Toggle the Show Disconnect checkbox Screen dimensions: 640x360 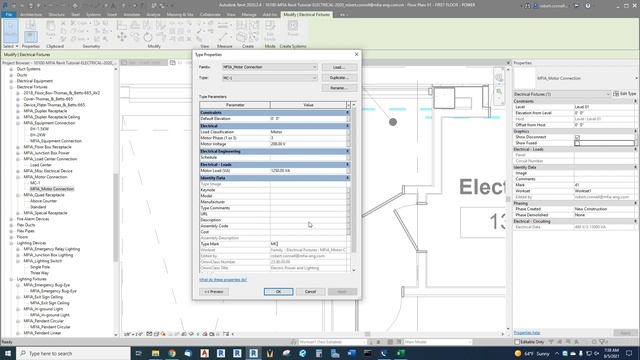tap(577, 137)
